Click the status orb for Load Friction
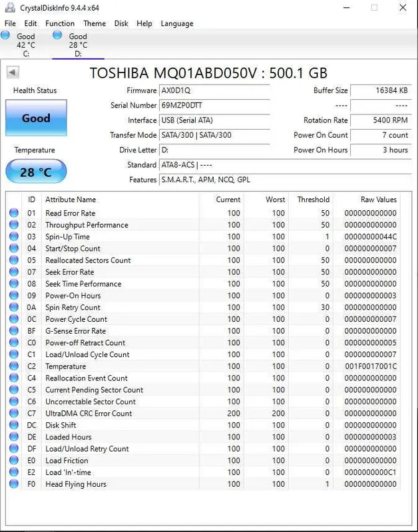418x532 pixels. point(13,460)
